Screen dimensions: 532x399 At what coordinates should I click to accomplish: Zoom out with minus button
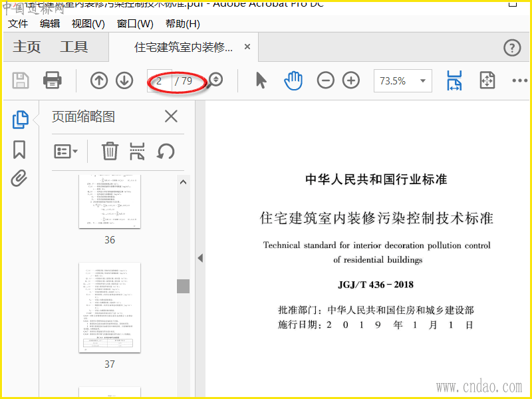click(x=325, y=80)
